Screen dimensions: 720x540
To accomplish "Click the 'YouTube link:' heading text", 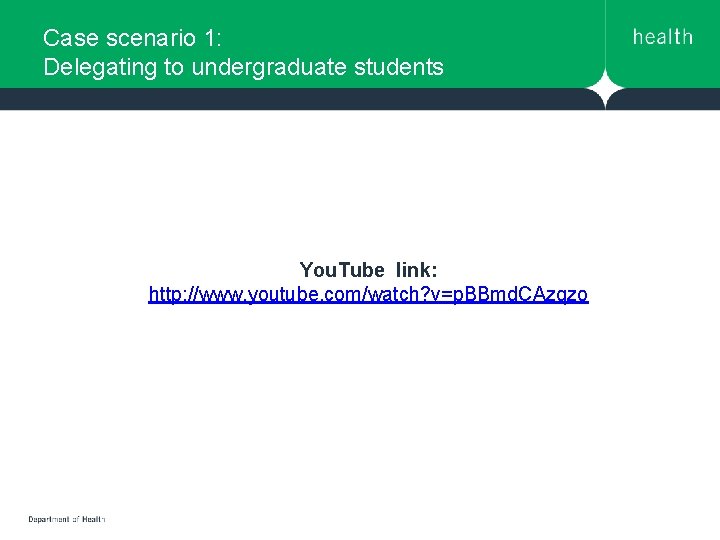I will click(368, 270).
